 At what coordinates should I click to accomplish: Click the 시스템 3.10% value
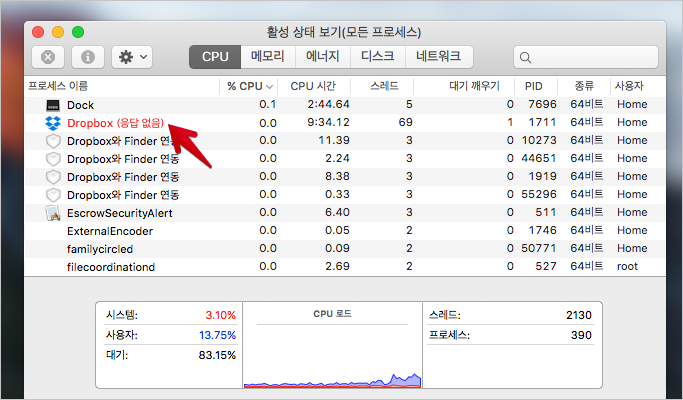220,315
